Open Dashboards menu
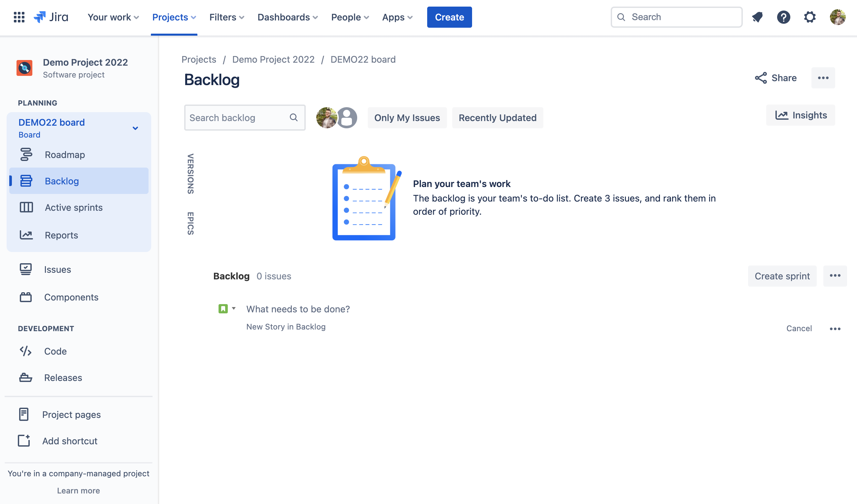This screenshot has height=504, width=857. [x=288, y=17]
